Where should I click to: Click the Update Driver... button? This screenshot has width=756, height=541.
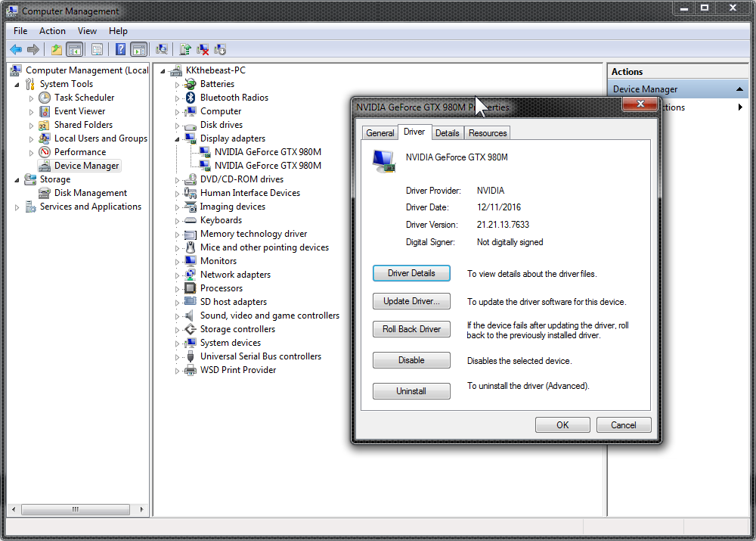(411, 301)
